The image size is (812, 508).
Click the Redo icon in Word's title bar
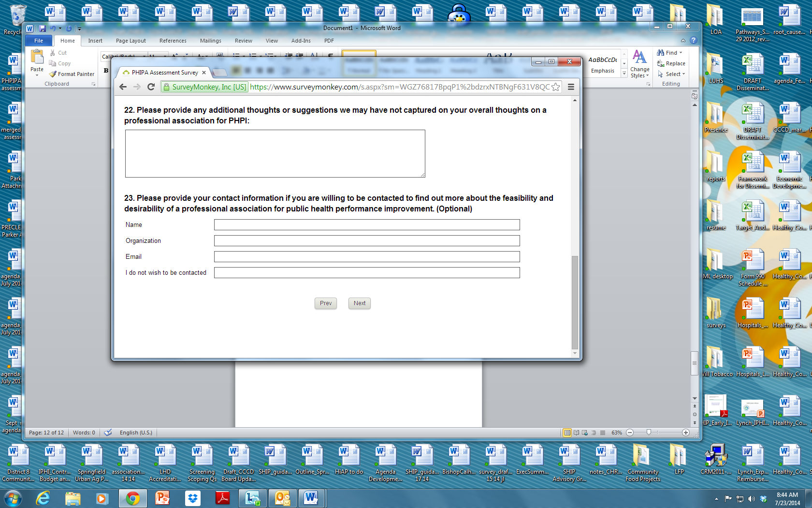69,29
